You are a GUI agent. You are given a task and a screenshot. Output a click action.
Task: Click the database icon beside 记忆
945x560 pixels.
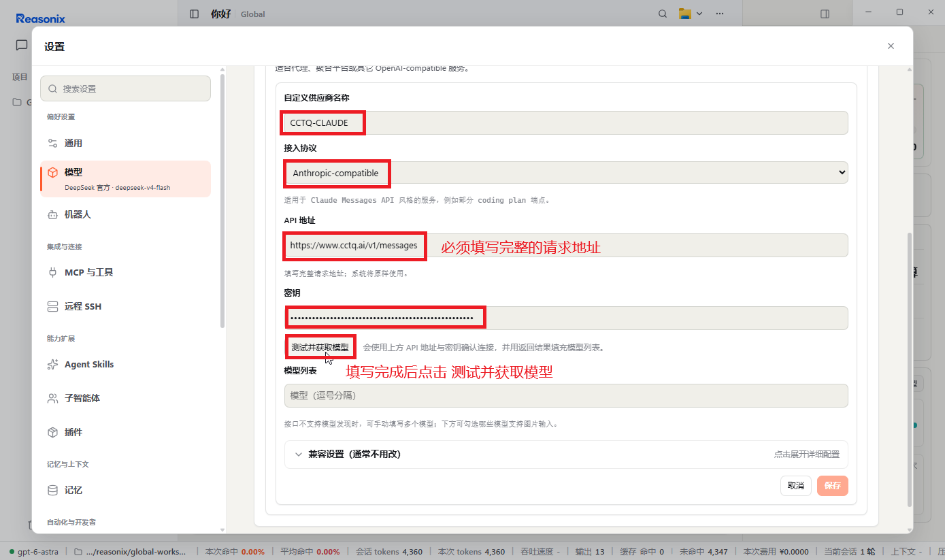click(x=52, y=491)
